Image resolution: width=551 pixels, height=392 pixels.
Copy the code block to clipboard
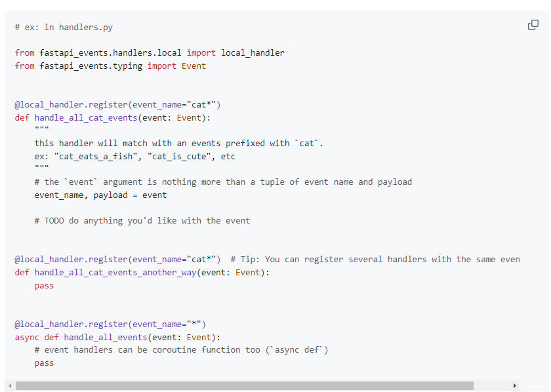point(533,25)
